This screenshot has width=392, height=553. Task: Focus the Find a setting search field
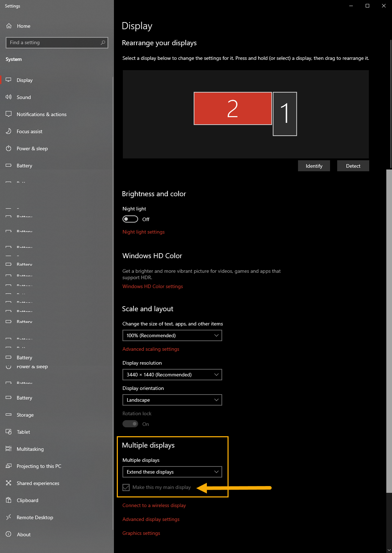coord(57,43)
